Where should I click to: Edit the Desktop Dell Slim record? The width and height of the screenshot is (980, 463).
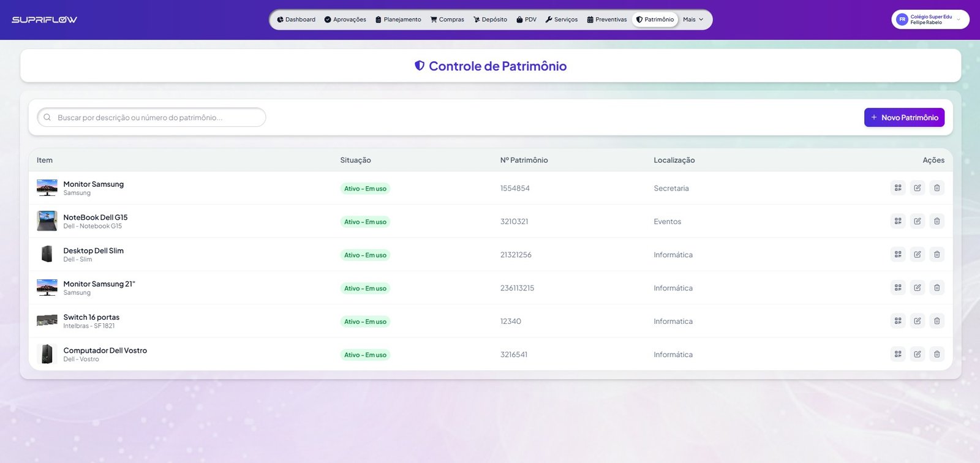(918, 254)
